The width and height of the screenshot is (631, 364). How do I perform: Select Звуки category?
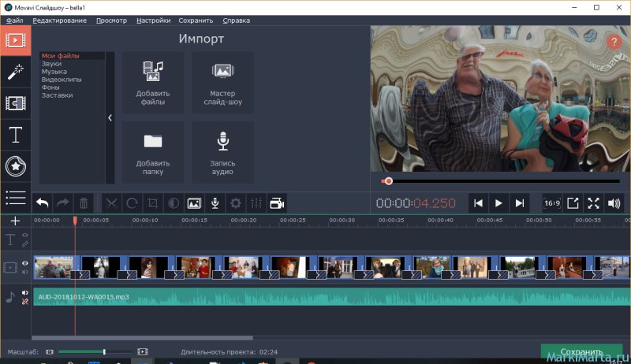point(51,64)
